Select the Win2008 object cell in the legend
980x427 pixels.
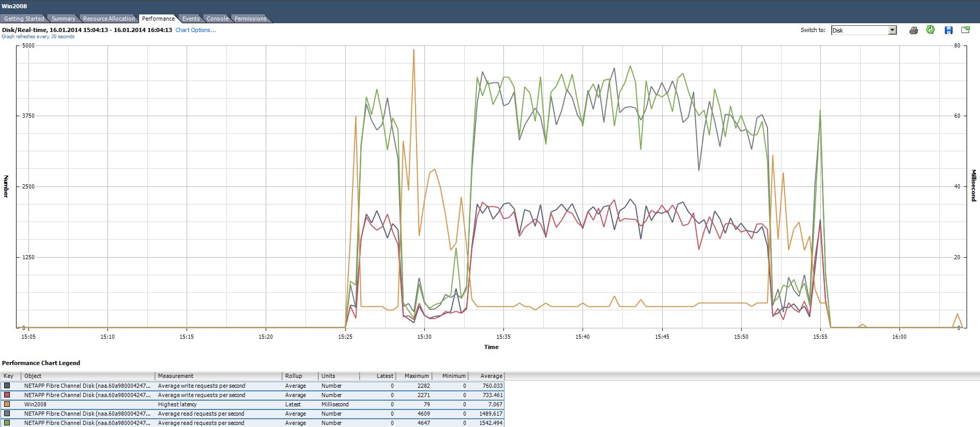tap(35, 404)
